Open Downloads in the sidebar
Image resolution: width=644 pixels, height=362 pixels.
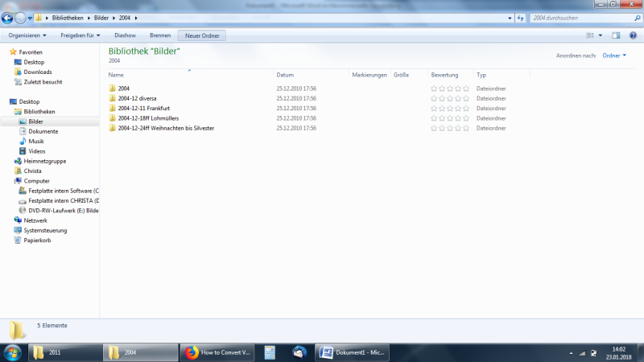38,72
